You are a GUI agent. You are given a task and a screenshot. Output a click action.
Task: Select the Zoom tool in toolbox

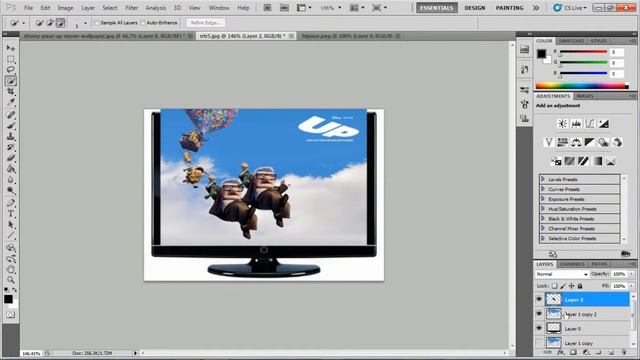11,280
